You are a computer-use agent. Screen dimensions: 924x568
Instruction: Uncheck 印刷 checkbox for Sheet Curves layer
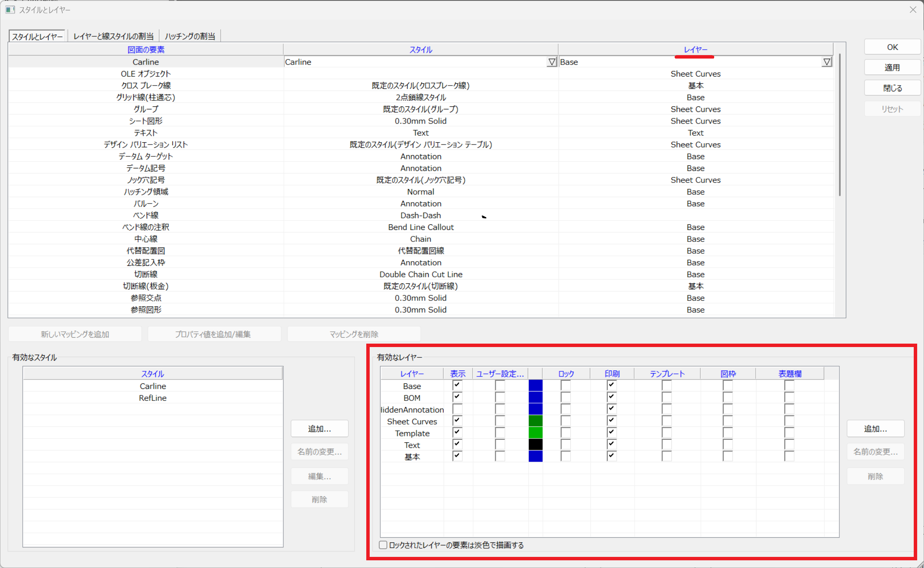pos(611,421)
